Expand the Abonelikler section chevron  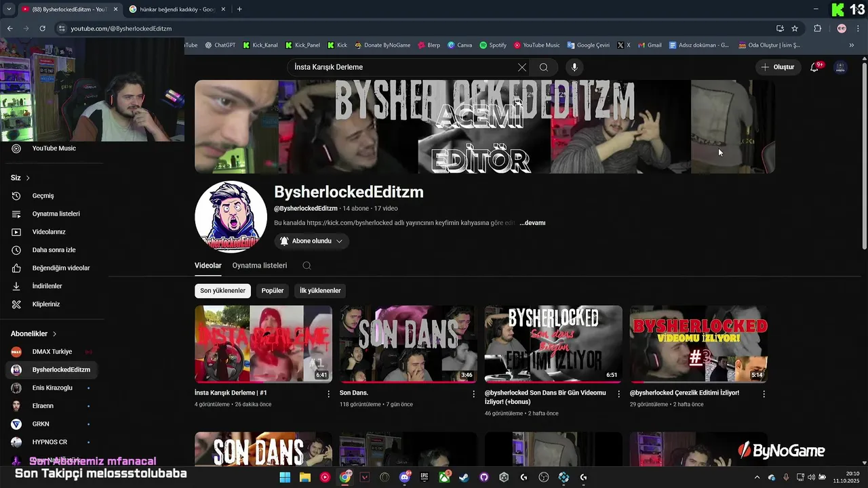tap(54, 334)
